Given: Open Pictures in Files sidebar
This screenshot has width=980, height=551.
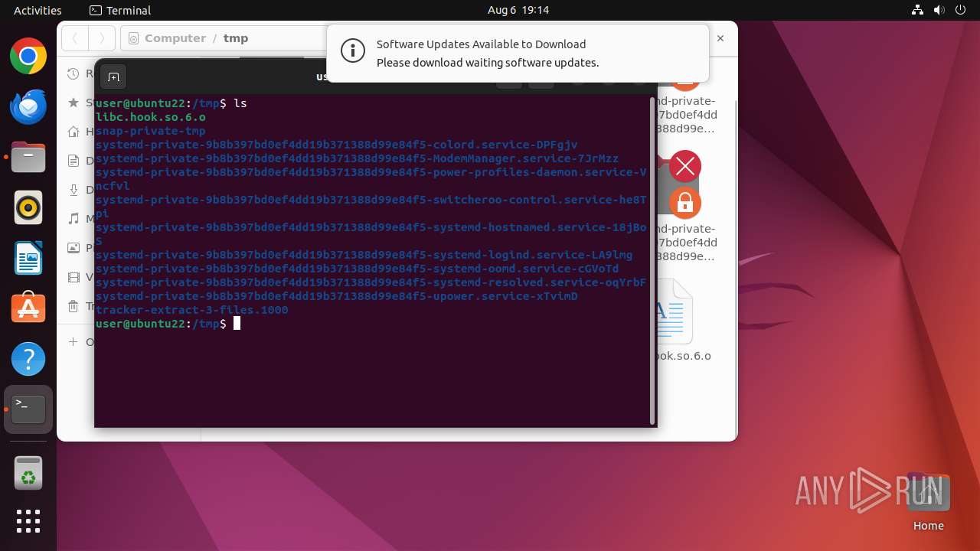Looking at the screenshot, I should coord(80,248).
